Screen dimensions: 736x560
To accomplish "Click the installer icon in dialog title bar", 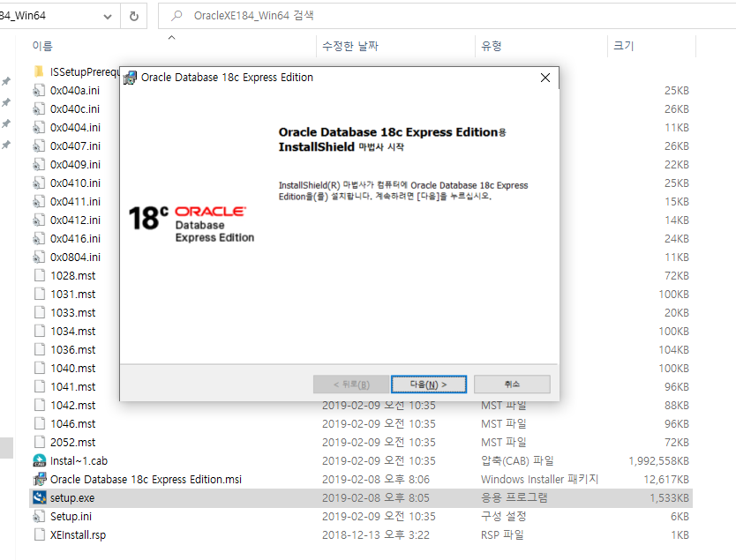I will pyautogui.click(x=130, y=78).
